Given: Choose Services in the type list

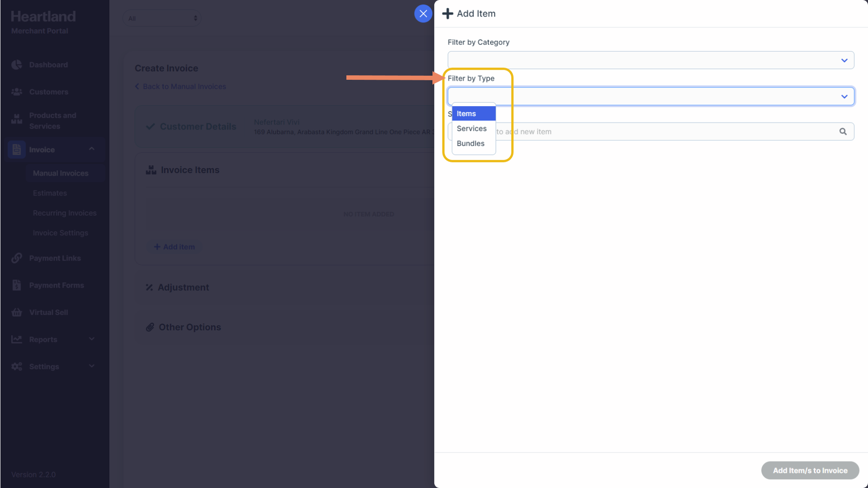Looking at the screenshot, I should click(x=472, y=128).
